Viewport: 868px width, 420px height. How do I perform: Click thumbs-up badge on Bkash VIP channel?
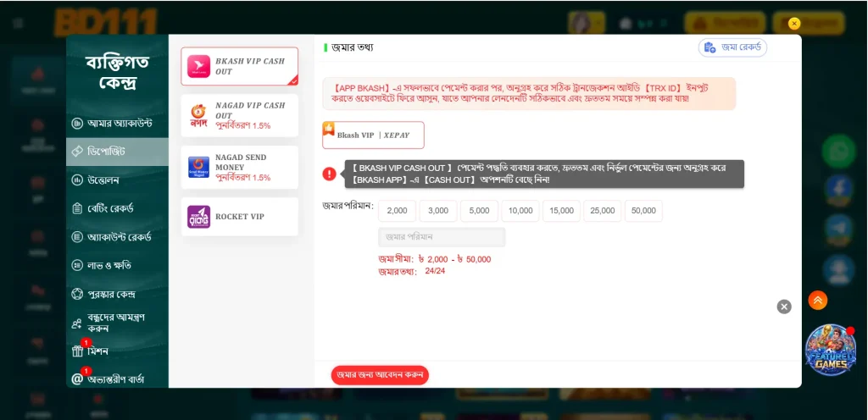pyautogui.click(x=329, y=128)
